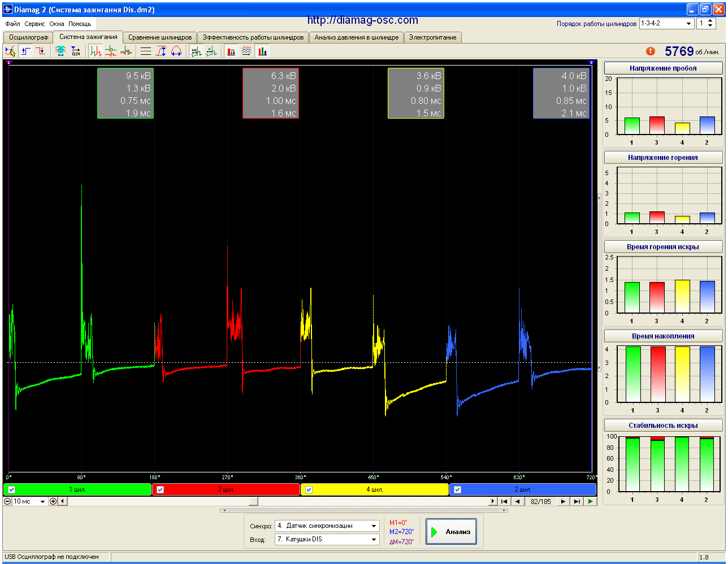The width and height of the screenshot is (728, 564).
Task: Click the teal step waveform icon
Action: (211, 51)
